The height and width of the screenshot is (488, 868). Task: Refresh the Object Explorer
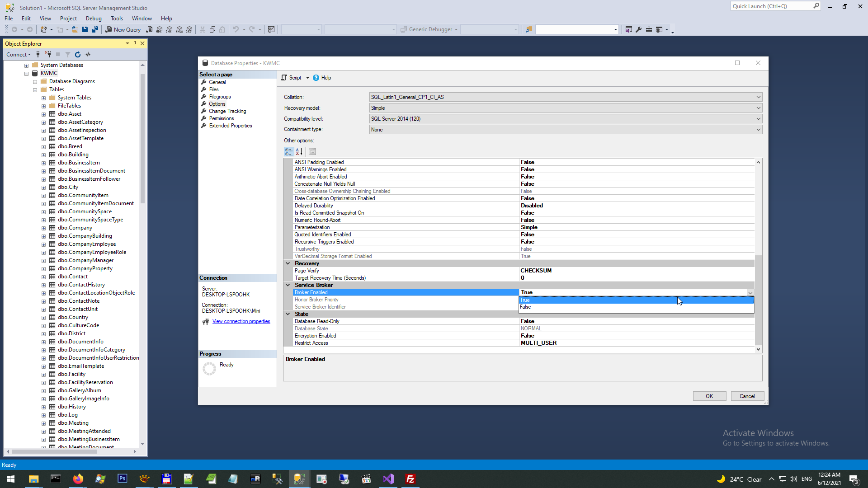(78, 55)
